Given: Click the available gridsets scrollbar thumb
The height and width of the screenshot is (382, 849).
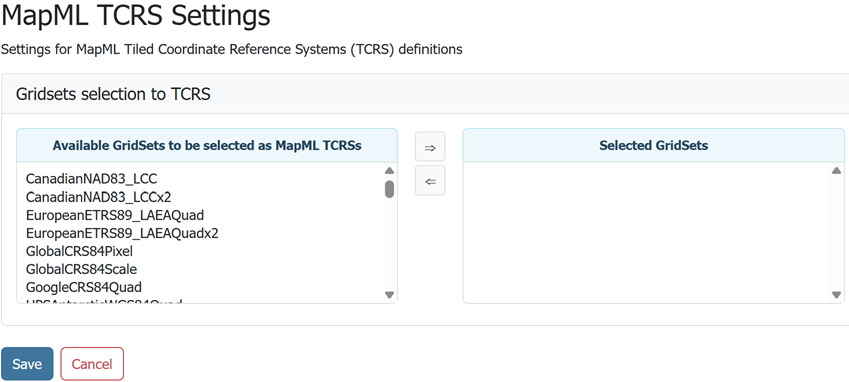Looking at the screenshot, I should coord(389,189).
